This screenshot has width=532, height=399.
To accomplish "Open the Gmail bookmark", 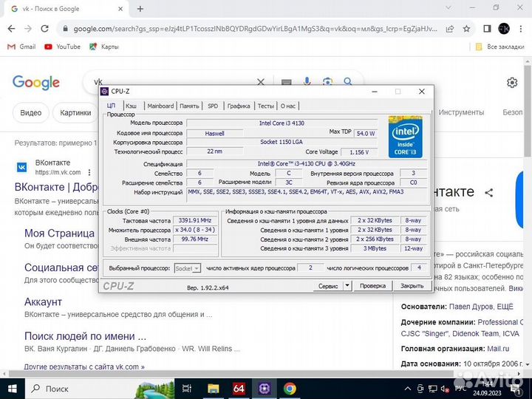I will (21, 47).
